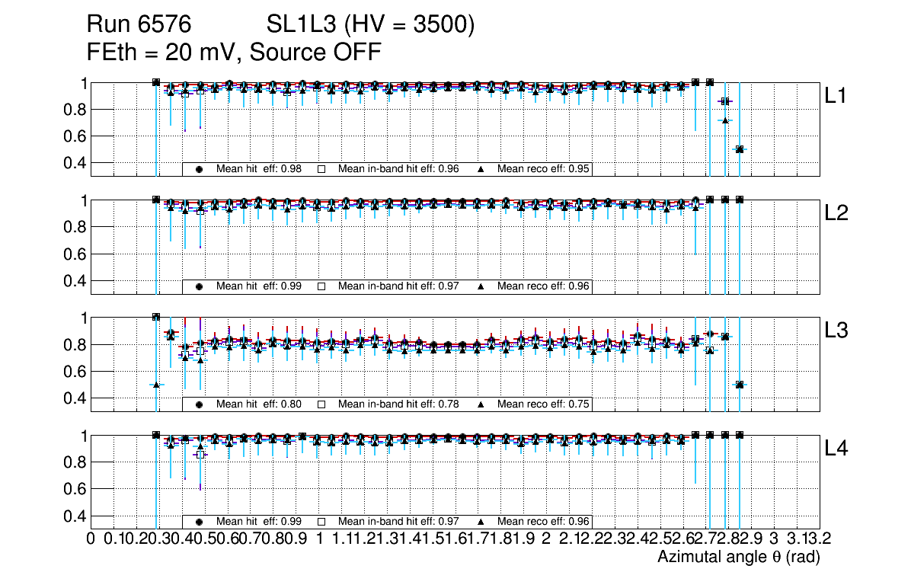Click the L1 rightmost data point at 0.5 efficiency
The height and width of the screenshot is (588, 911).
pyautogui.click(x=739, y=149)
